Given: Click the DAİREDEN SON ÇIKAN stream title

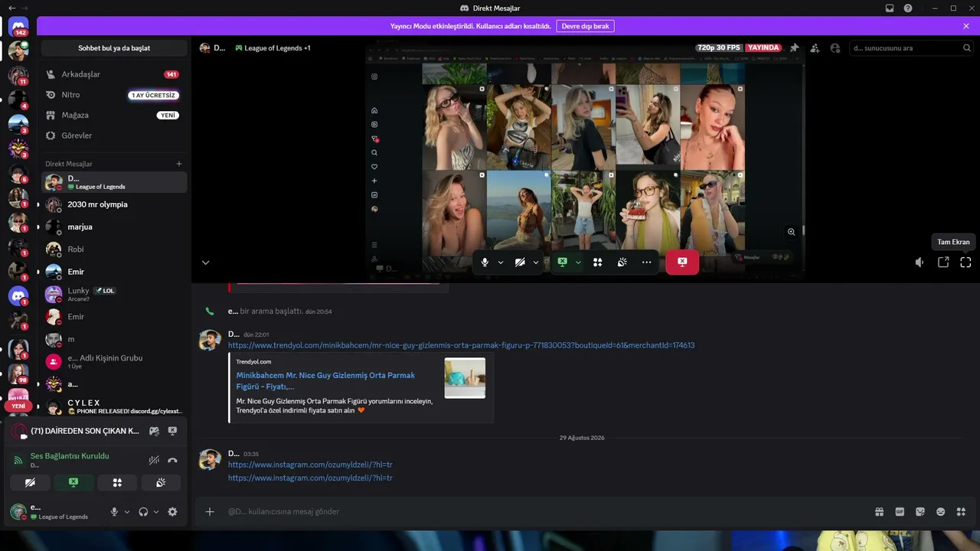Looking at the screenshot, I should (x=85, y=431).
